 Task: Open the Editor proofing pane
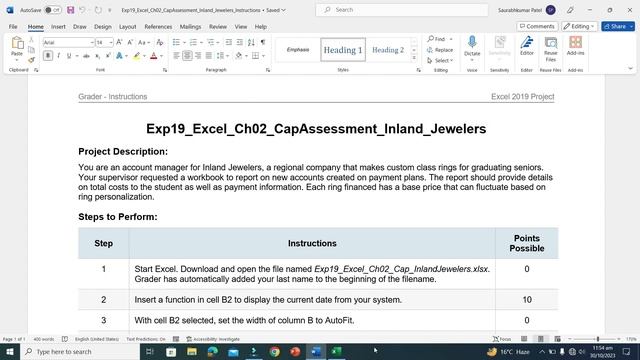(527, 45)
